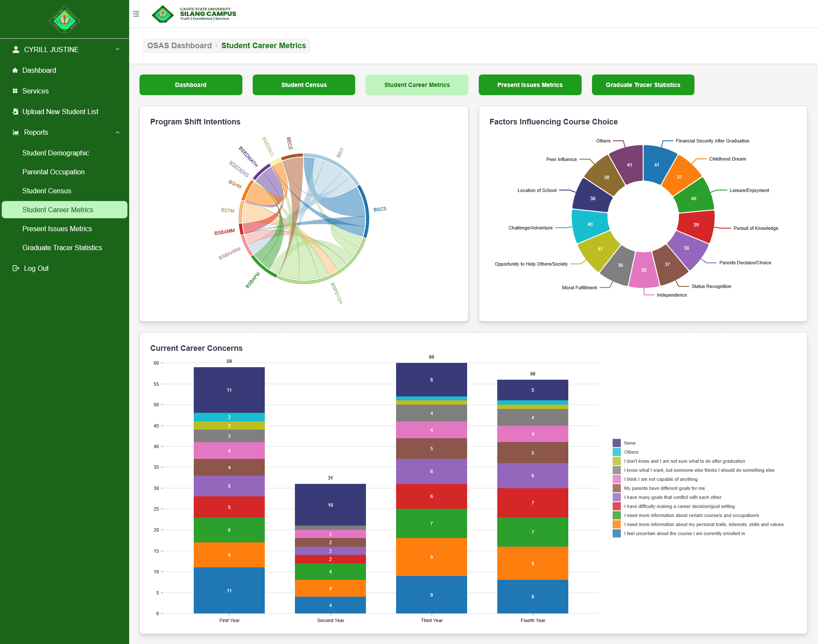This screenshot has height=644, width=818.
Task: Click the OSAS Dashboard breadcrumb link
Action: point(179,46)
